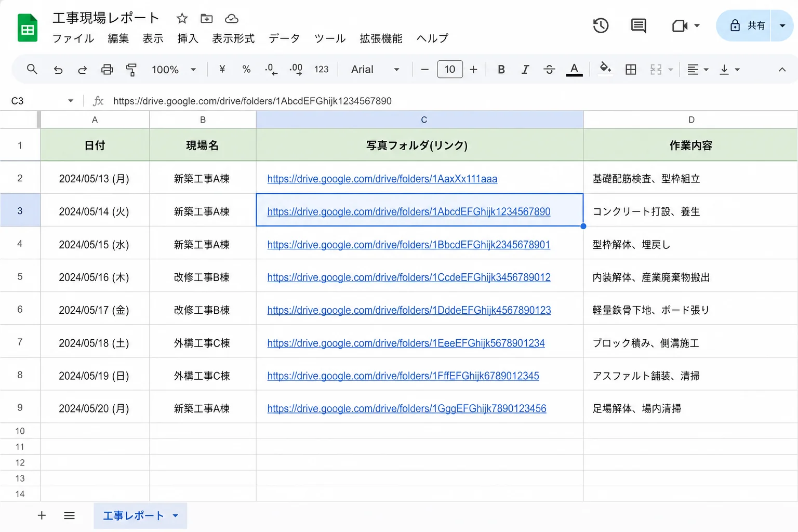Open the 1CcdeEFGhijk3456789012 folder link
Image resolution: width=798 pixels, height=532 pixels.
tap(409, 277)
